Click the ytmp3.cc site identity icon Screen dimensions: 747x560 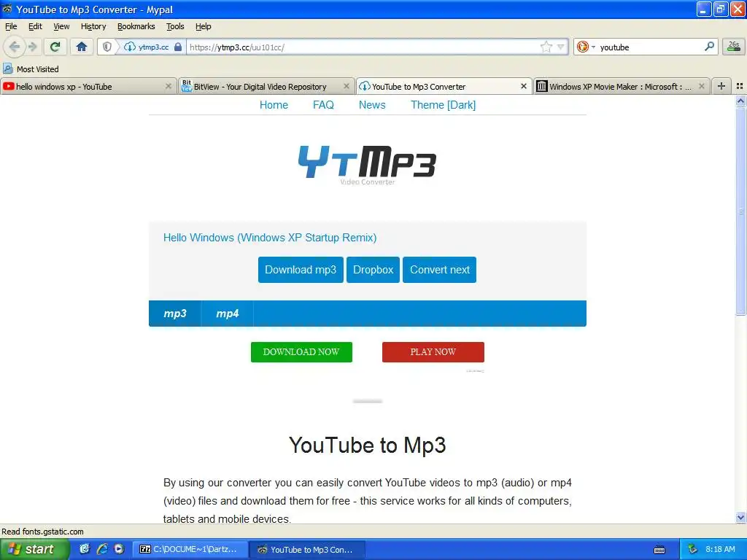[130, 47]
